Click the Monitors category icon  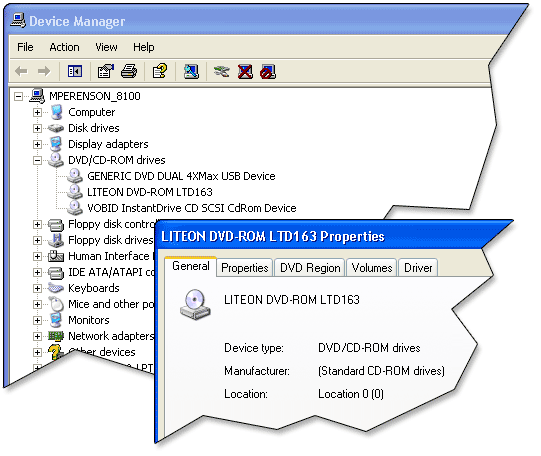[x=56, y=320]
